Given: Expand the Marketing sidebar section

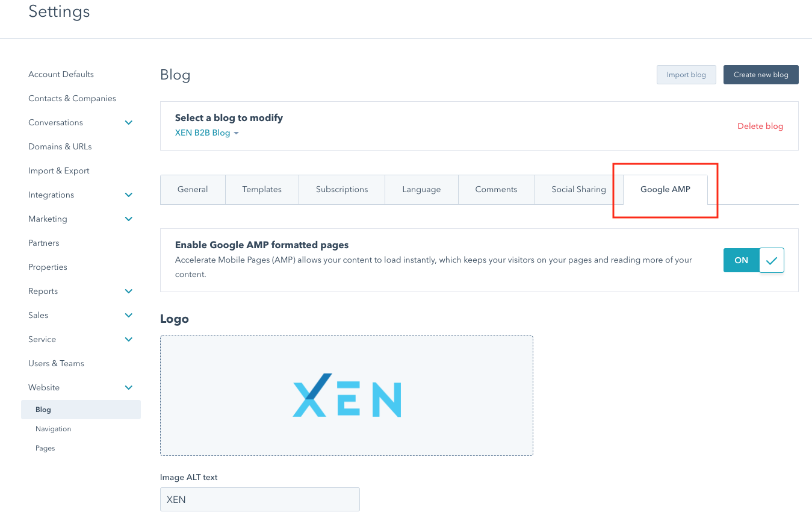Looking at the screenshot, I should [128, 219].
